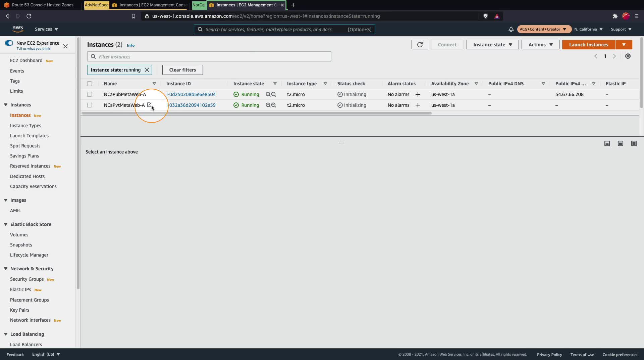Open Launch Templates in sidebar

pyautogui.click(x=29, y=136)
